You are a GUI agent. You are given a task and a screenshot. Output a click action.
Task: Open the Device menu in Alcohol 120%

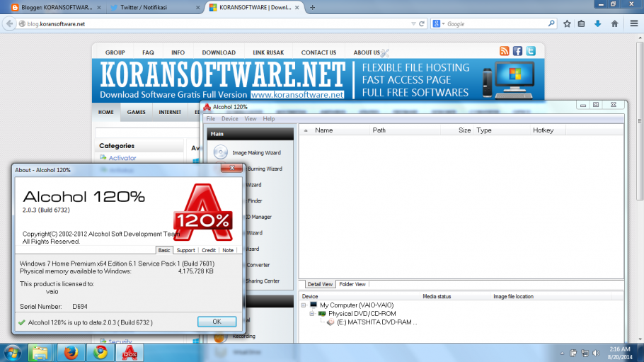(x=229, y=118)
